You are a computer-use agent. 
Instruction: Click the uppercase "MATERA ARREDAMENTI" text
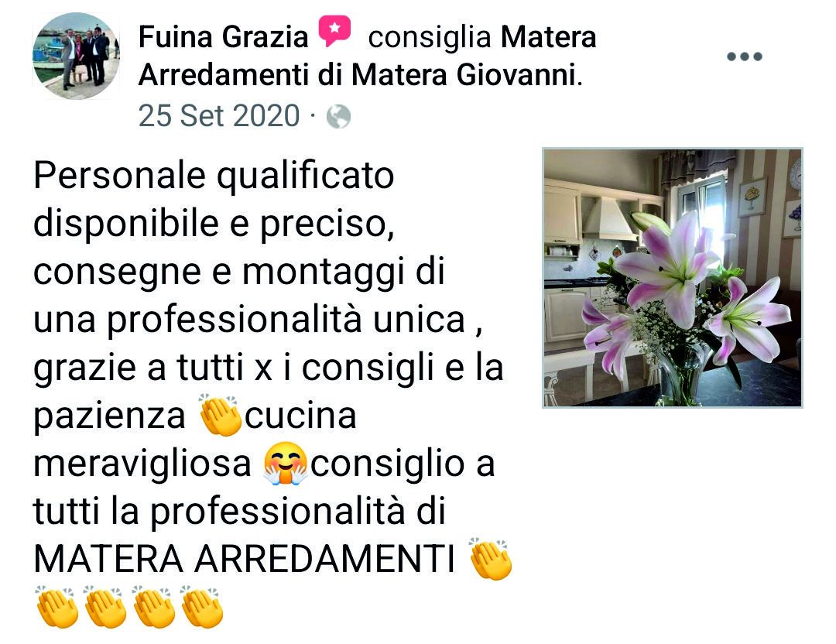point(245,560)
